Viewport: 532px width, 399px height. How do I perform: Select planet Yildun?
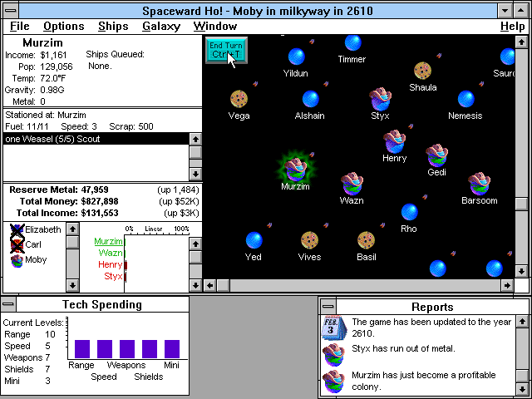[296, 57]
